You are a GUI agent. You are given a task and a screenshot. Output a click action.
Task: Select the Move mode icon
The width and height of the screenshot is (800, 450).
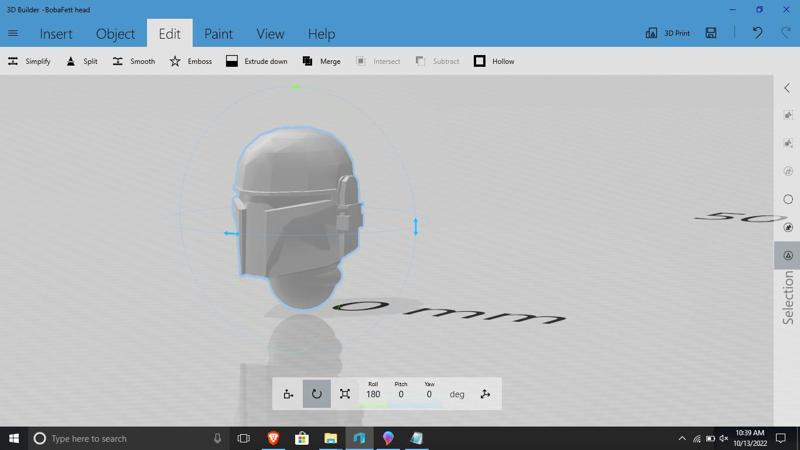288,394
